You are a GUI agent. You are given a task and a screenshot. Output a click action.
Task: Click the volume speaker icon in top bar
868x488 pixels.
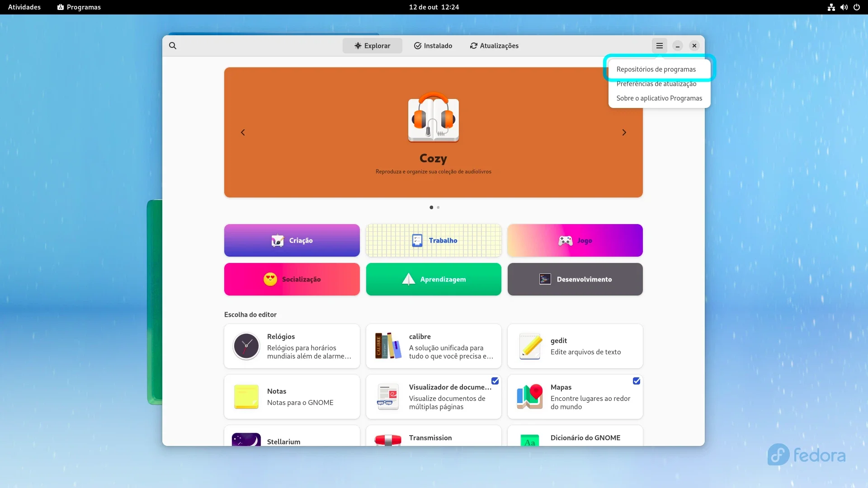click(844, 7)
